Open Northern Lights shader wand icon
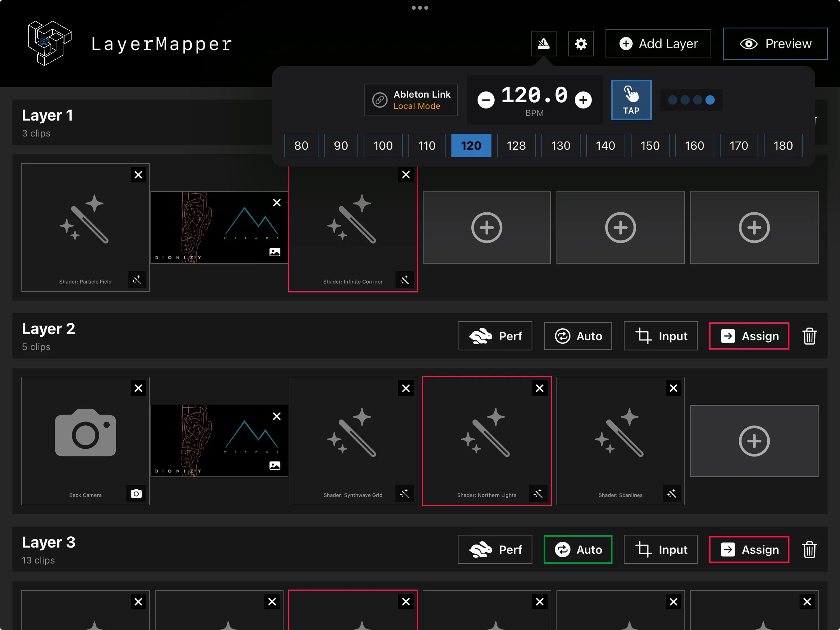This screenshot has height=630, width=840. pos(538,493)
